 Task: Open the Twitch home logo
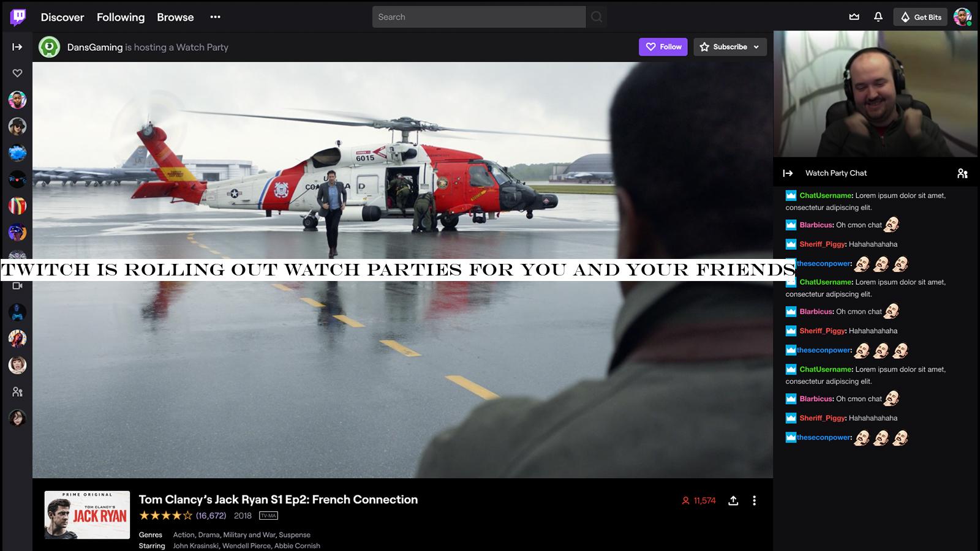pyautogui.click(x=18, y=17)
